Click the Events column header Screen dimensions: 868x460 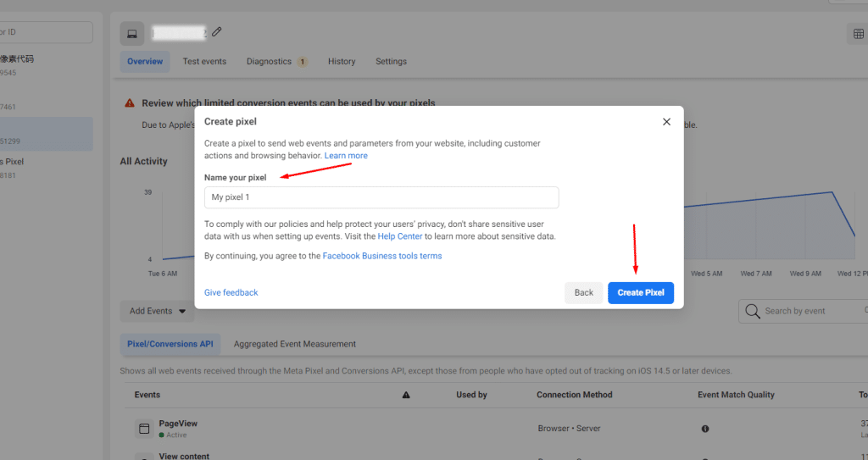147,395
